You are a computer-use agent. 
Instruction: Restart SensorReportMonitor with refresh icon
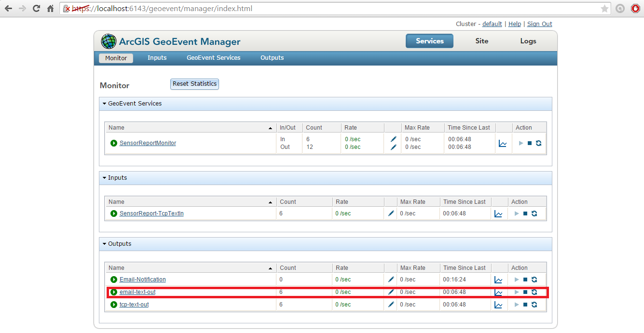[x=539, y=143]
